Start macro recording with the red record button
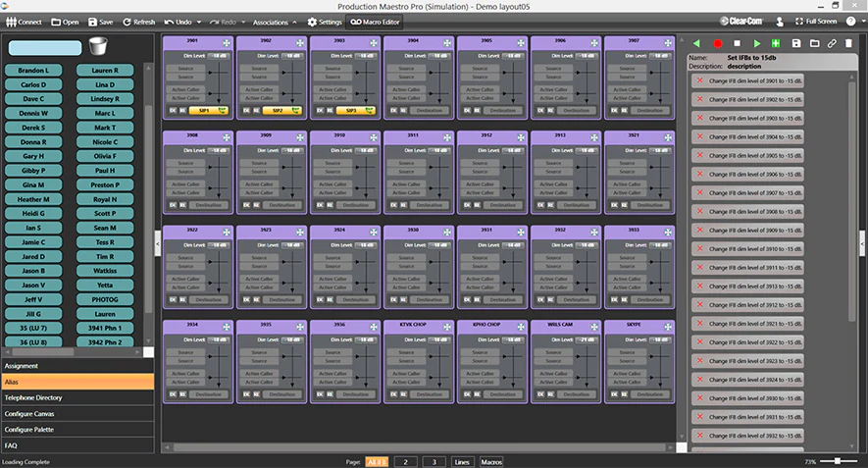Viewport: 868px width, 468px height. (717, 43)
